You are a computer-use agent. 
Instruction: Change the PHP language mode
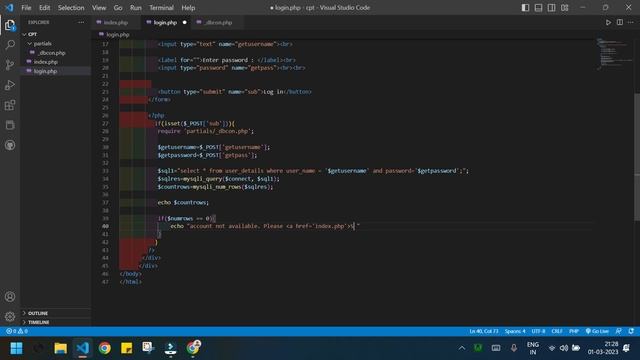(x=574, y=331)
